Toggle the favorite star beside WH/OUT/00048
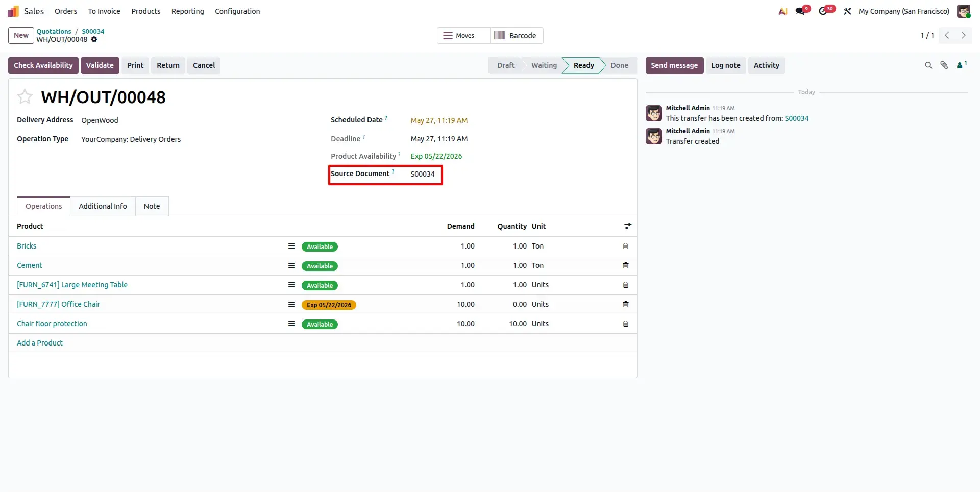The image size is (980, 493). tap(24, 96)
